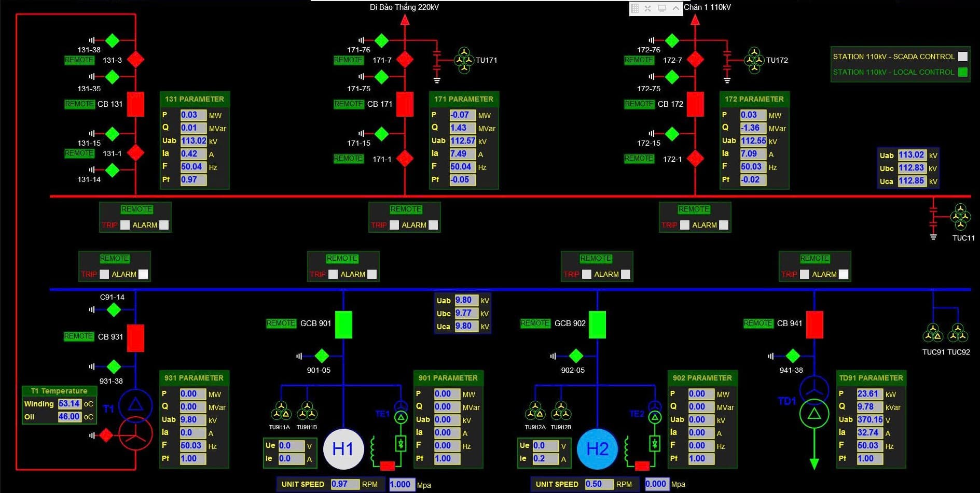Select the TU171 voltage transformer symbol
This screenshot has height=493, width=980.
[464, 60]
